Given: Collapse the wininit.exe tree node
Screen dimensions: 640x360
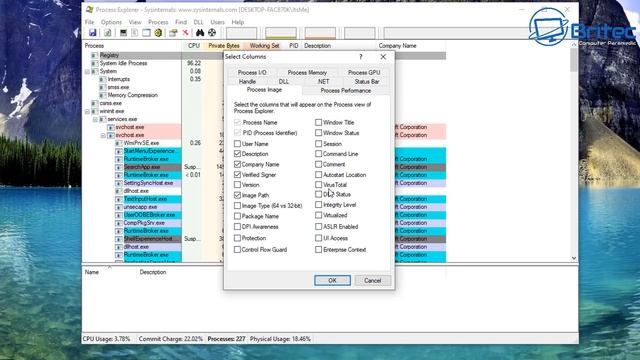Looking at the screenshot, I should coord(87,111).
